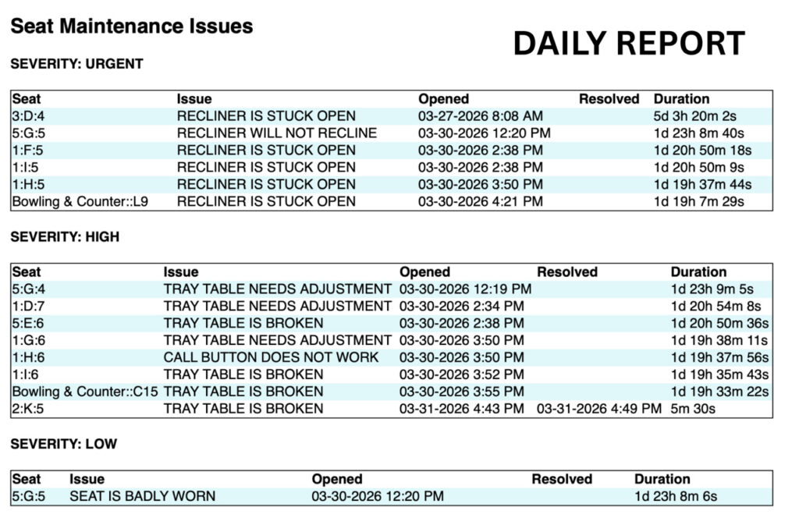Click Resolved column header in Low table
This screenshot has height=532, width=799.
pyautogui.click(x=562, y=479)
